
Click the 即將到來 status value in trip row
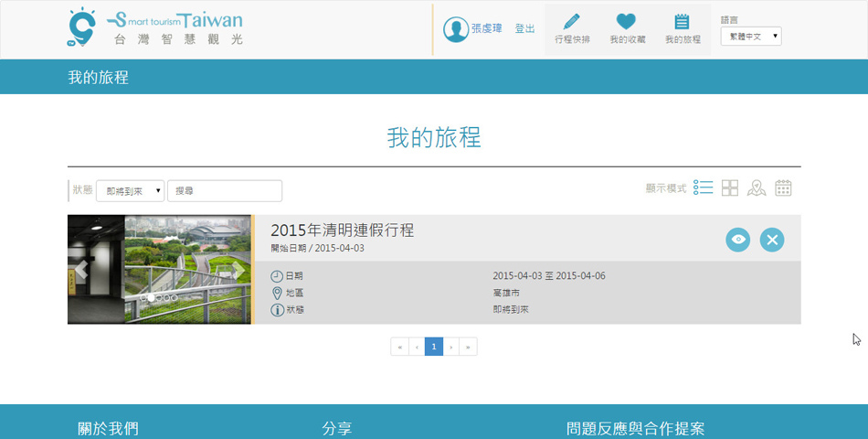point(511,310)
